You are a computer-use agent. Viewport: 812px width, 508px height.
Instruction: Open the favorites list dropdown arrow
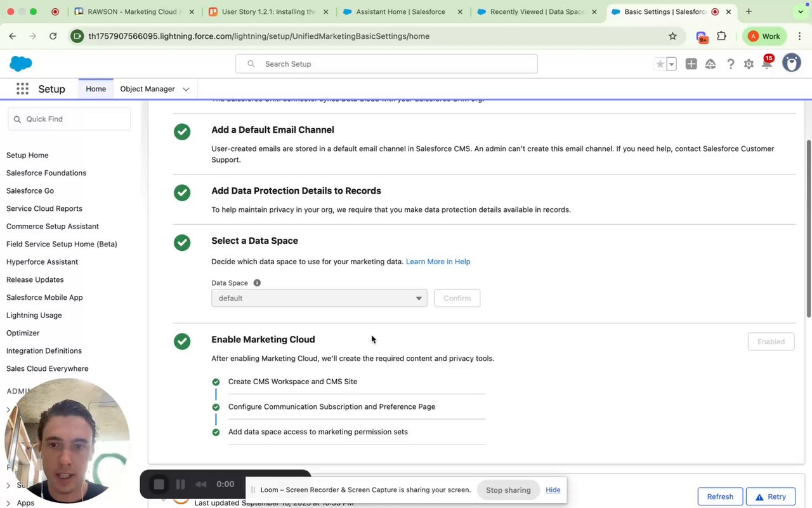tap(671, 64)
